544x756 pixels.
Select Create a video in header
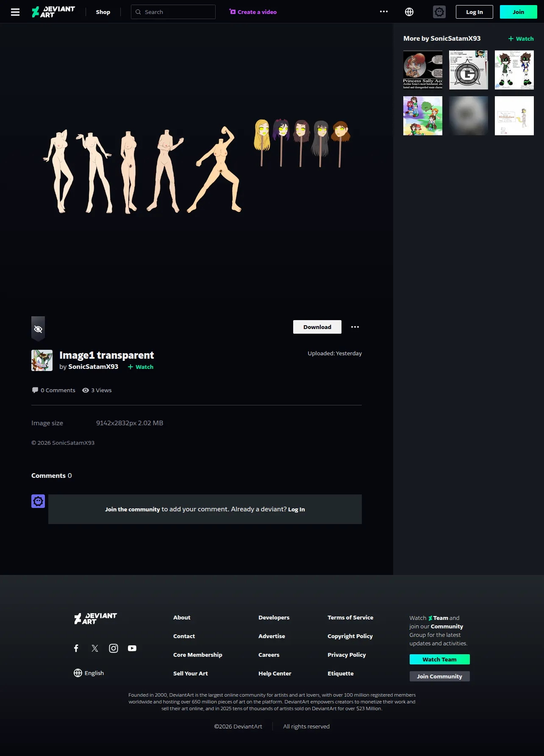pyautogui.click(x=253, y=12)
